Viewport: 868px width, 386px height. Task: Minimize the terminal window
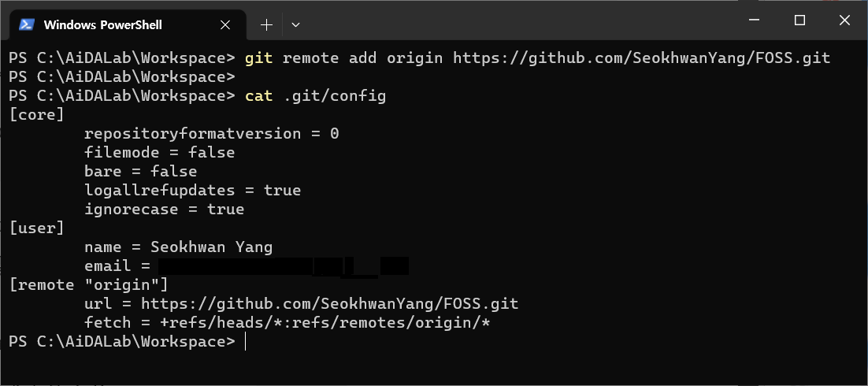coord(754,20)
